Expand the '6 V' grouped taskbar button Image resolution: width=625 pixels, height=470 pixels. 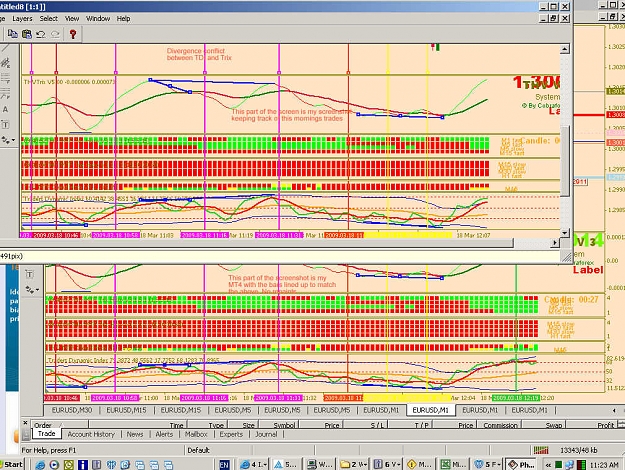[x=387, y=465]
